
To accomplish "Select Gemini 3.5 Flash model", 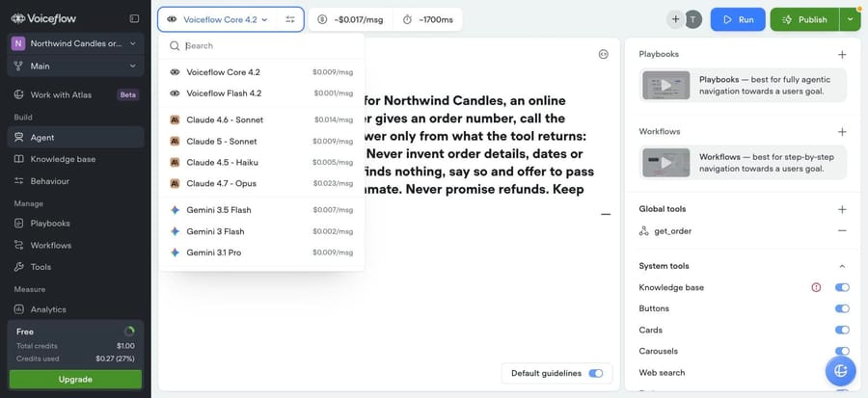I will 261,210.
